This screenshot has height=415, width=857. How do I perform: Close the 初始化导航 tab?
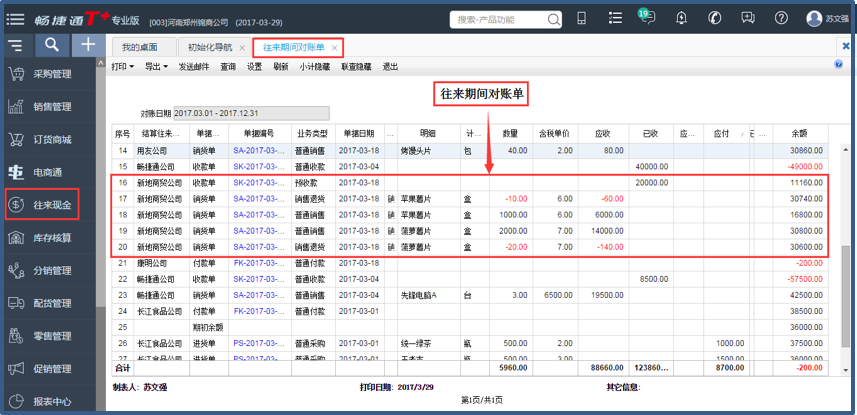[x=242, y=48]
